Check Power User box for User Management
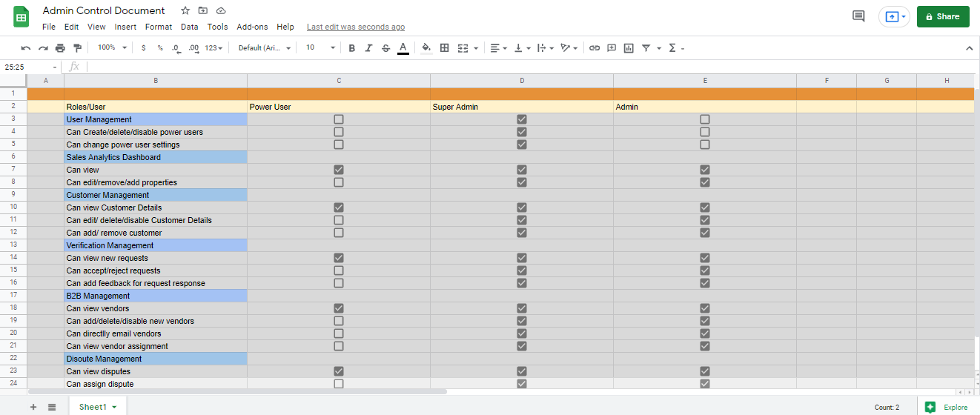This screenshot has width=980, height=415. 339,119
